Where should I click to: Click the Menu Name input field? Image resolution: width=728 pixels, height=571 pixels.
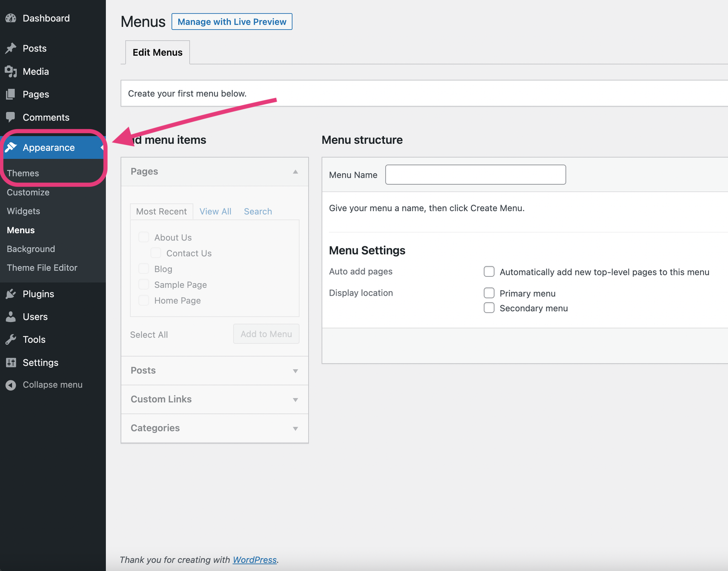(x=475, y=174)
